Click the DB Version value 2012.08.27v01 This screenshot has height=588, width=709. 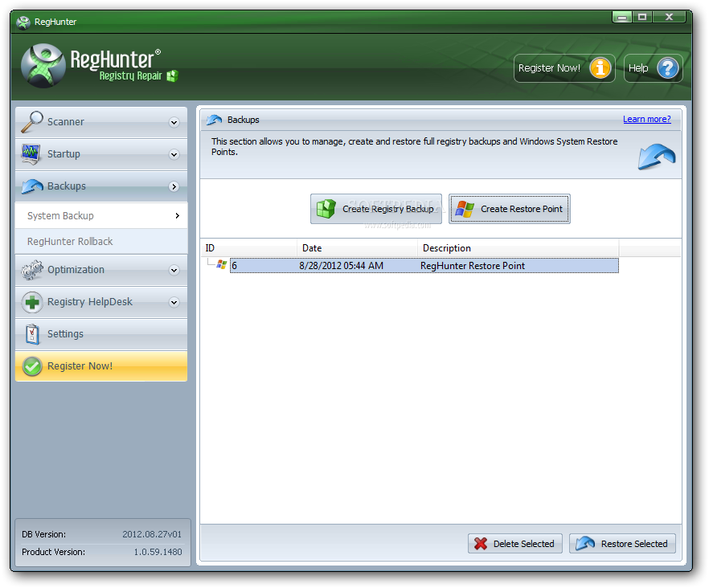(152, 534)
